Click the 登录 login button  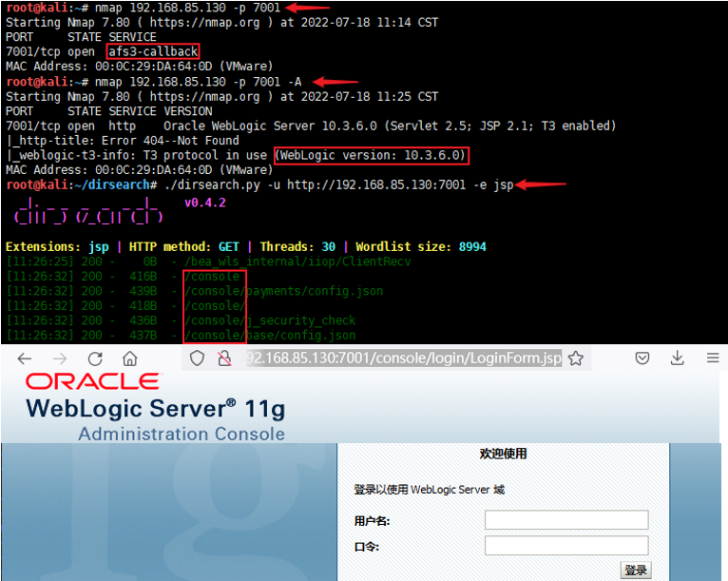click(636, 571)
